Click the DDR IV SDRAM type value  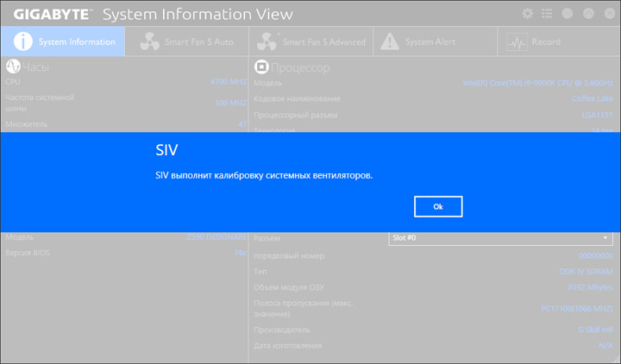[x=586, y=272]
